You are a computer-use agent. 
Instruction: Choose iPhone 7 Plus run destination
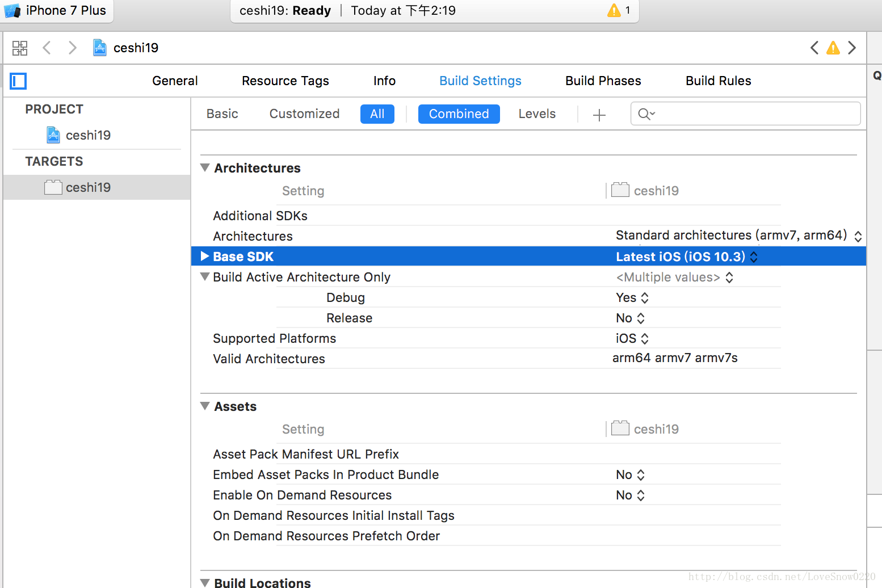[x=66, y=10]
